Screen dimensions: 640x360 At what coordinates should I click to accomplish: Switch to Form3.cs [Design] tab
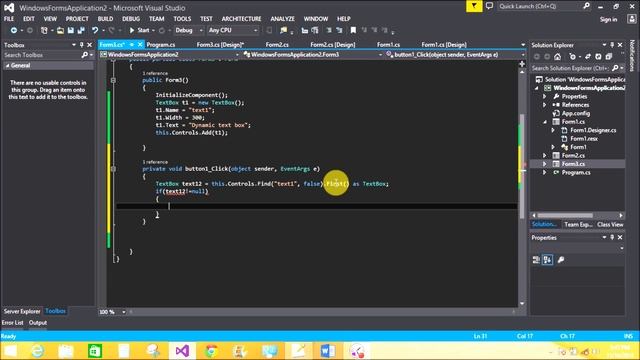[220, 44]
